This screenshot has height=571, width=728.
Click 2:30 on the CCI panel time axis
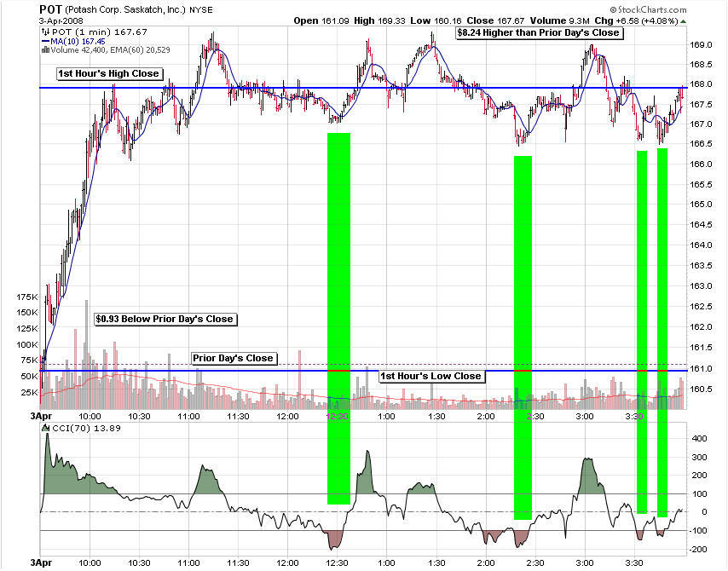(x=535, y=563)
